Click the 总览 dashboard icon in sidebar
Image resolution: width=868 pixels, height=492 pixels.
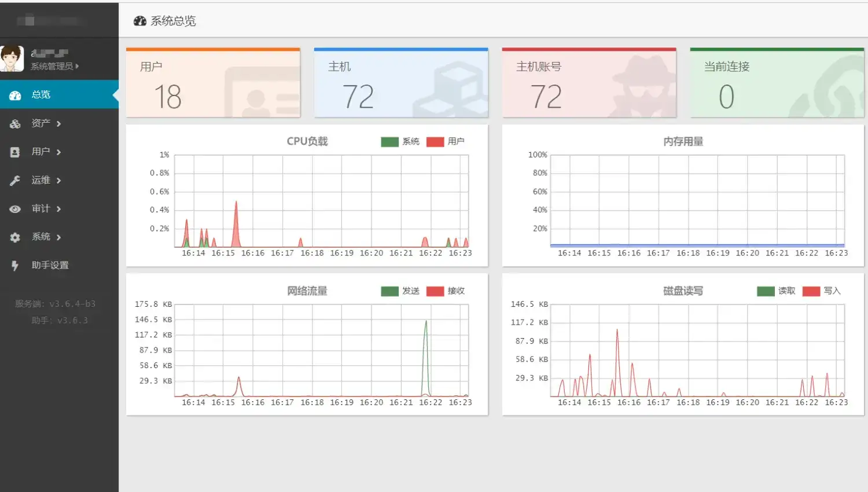[15, 95]
